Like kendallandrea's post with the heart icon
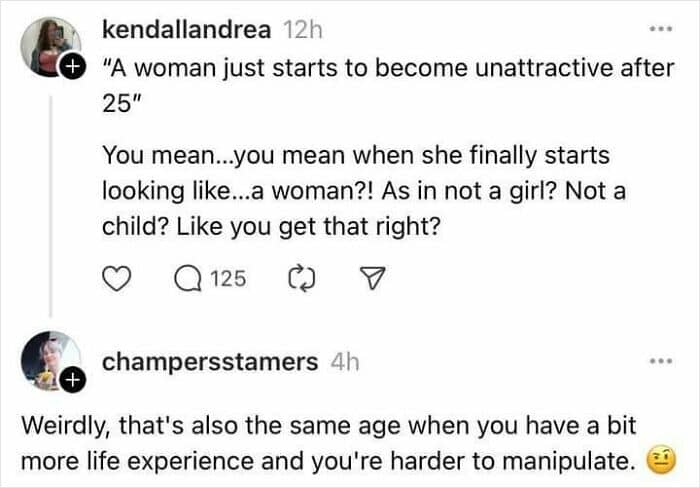Image resolution: width=700 pixels, height=488 pixels. point(118,279)
